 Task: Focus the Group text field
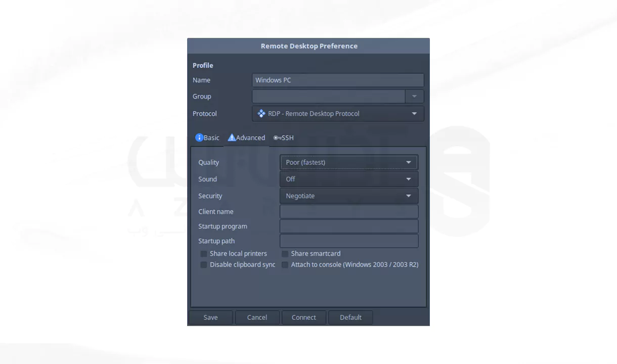329,97
